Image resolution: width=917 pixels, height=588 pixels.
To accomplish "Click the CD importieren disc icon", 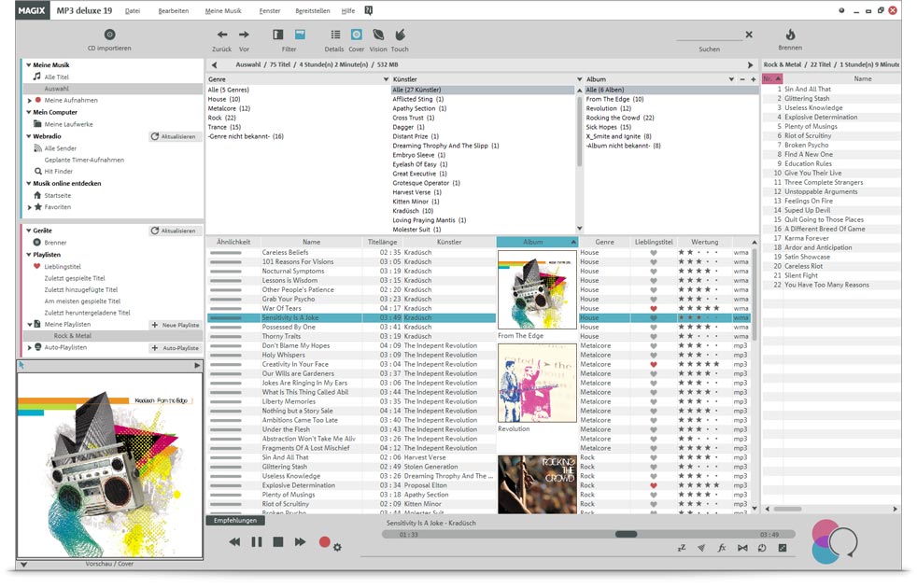I will pos(109,35).
